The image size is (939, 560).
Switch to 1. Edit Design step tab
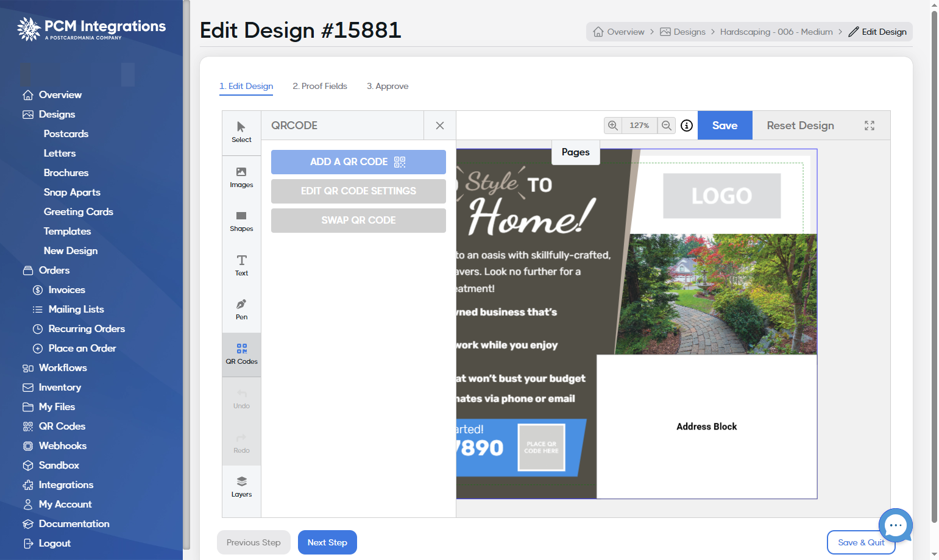[246, 87]
